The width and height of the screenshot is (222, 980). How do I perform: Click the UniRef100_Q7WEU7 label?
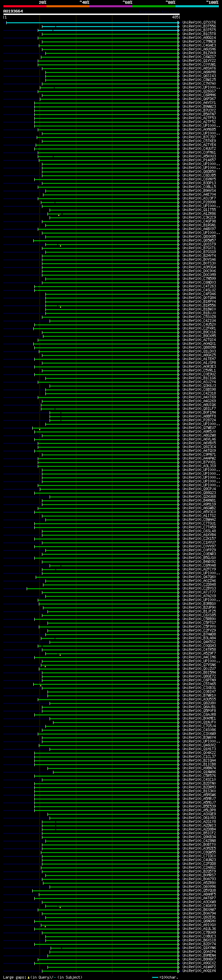coord(199,428)
